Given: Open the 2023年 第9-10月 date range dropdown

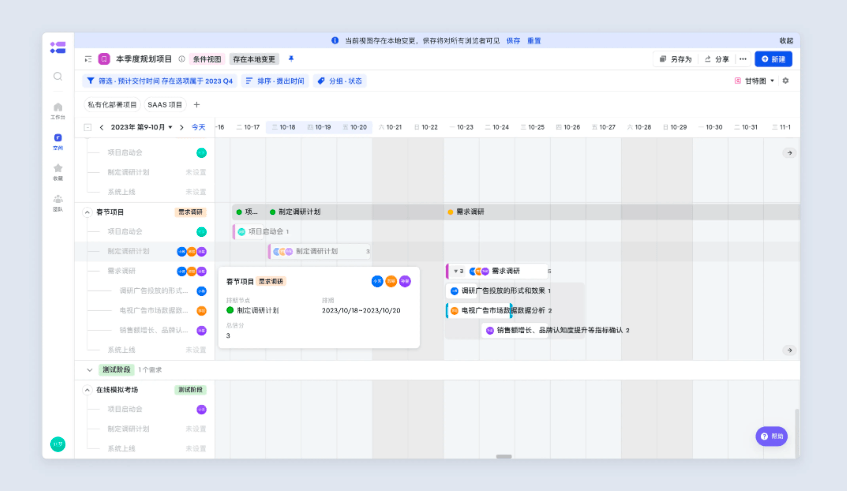Looking at the screenshot, I should pos(142,127).
